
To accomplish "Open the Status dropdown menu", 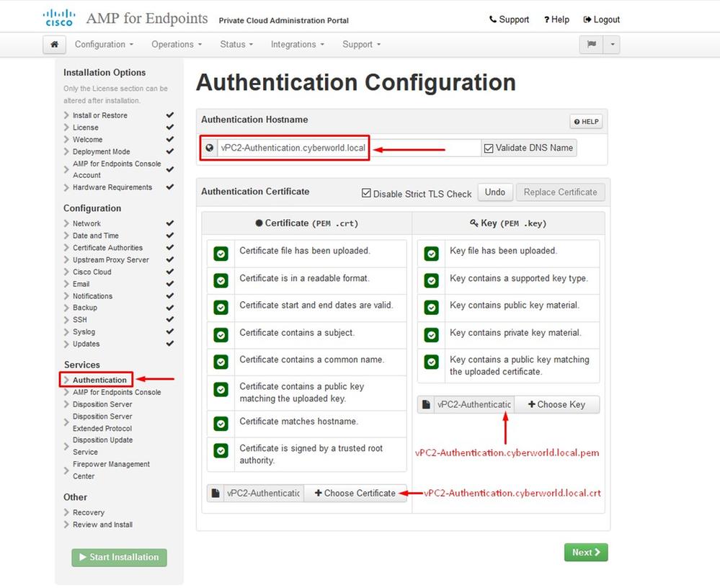I will coord(236,45).
